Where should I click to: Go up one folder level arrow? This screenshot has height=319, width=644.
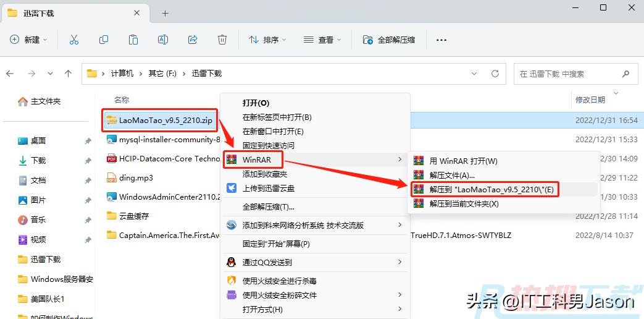[x=69, y=74]
